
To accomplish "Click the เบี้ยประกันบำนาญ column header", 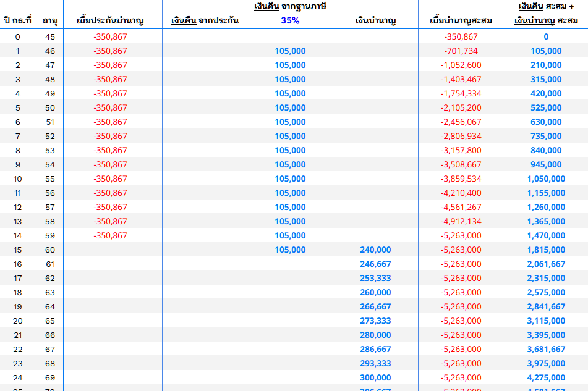I will (x=110, y=20).
